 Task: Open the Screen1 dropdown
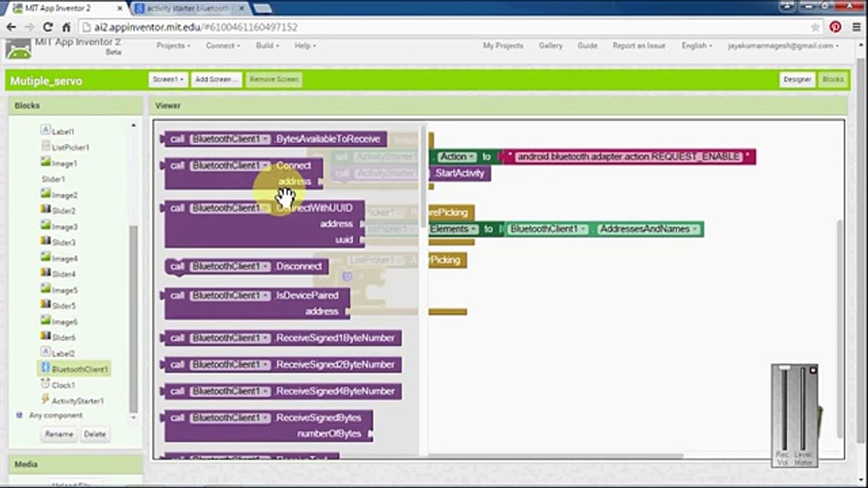click(167, 79)
